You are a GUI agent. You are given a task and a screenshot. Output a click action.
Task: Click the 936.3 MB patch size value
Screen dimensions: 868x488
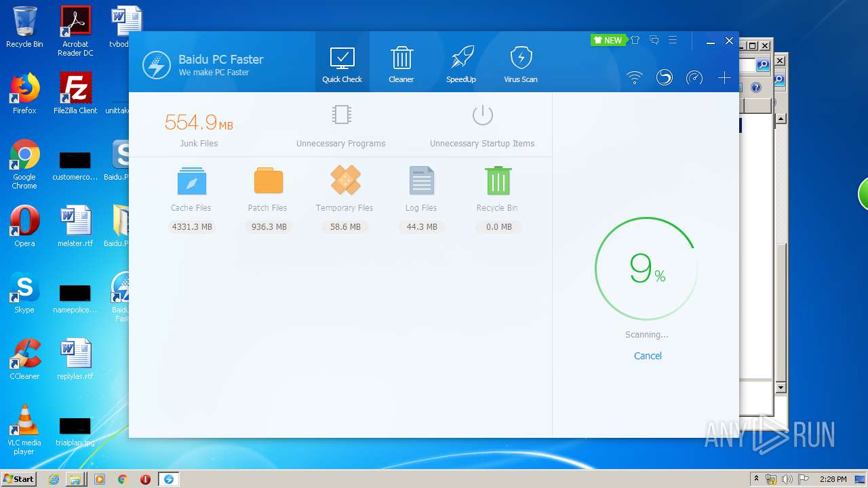point(269,227)
